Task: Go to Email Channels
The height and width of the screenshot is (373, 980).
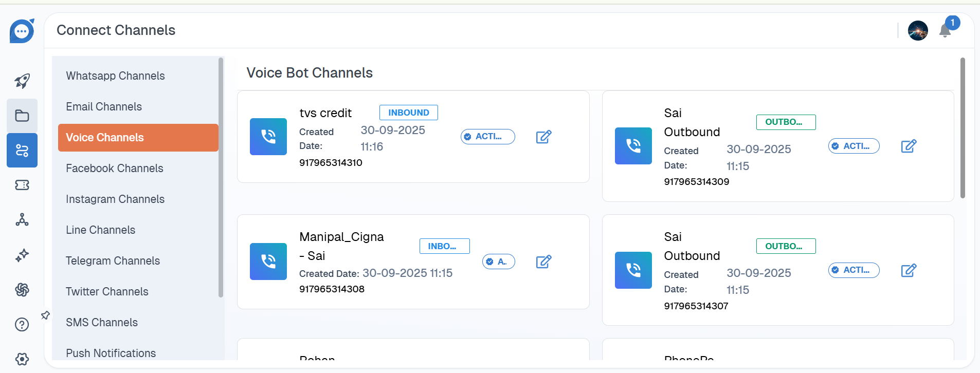Action: [x=104, y=107]
